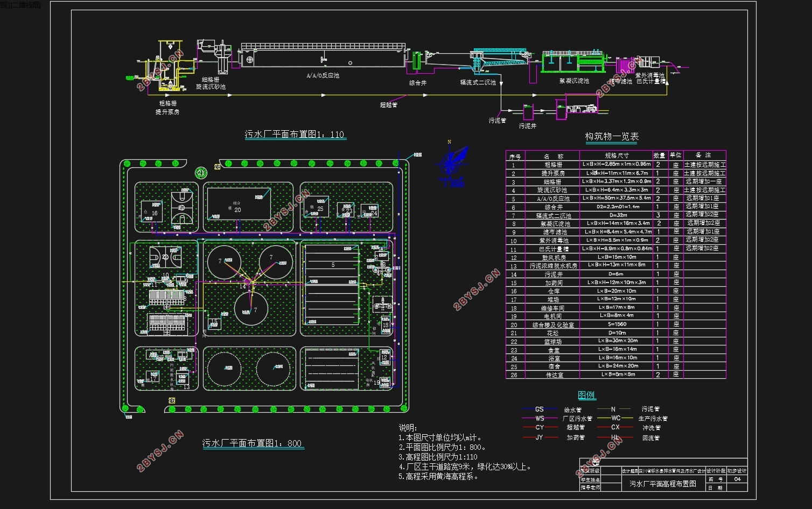Click legend label '加药管'
The width and height of the screenshot is (812, 509).
[576, 438]
